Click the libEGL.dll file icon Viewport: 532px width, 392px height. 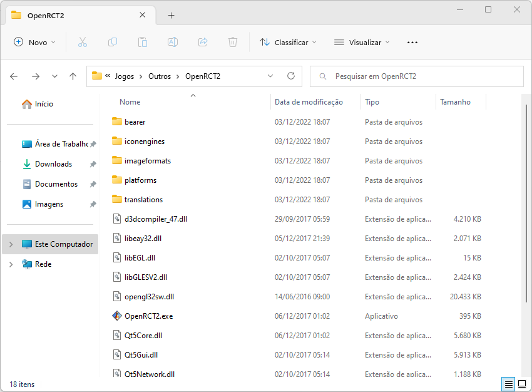pos(116,257)
